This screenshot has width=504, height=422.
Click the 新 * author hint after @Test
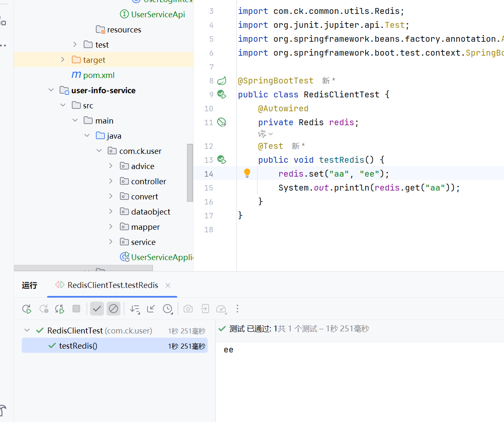point(298,146)
